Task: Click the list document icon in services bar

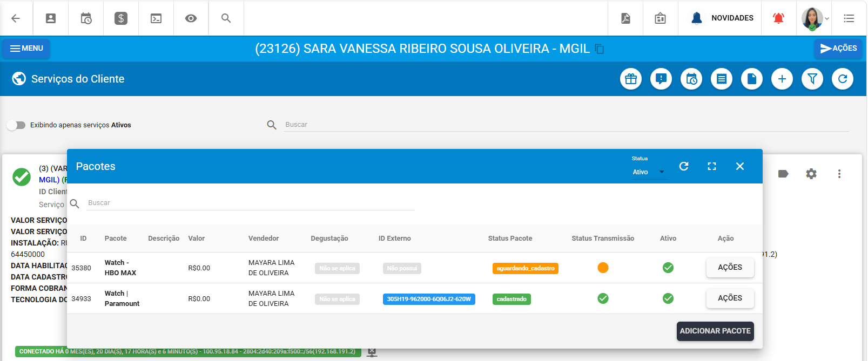Action: [722, 79]
